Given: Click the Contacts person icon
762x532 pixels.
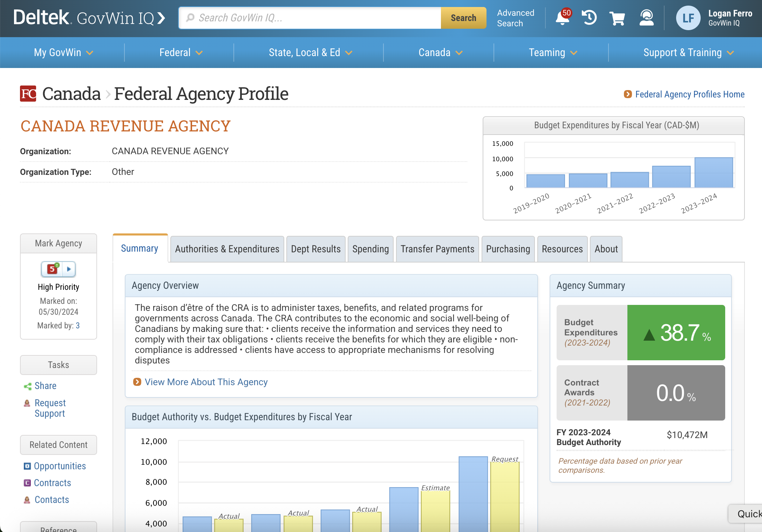Looking at the screenshot, I should coord(27,500).
